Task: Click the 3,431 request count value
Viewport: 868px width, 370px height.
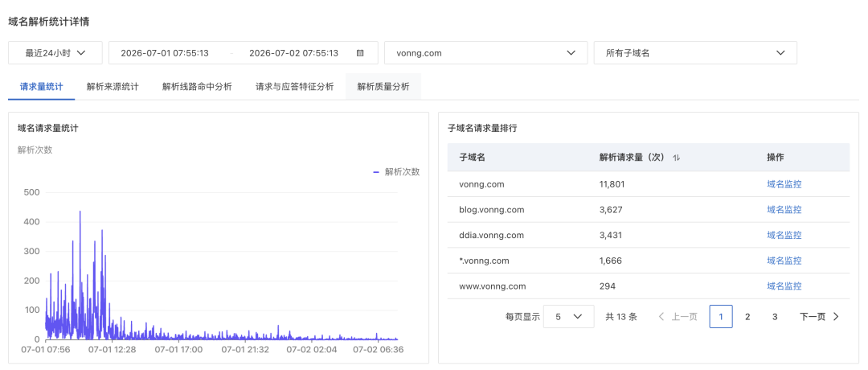Action: [611, 236]
